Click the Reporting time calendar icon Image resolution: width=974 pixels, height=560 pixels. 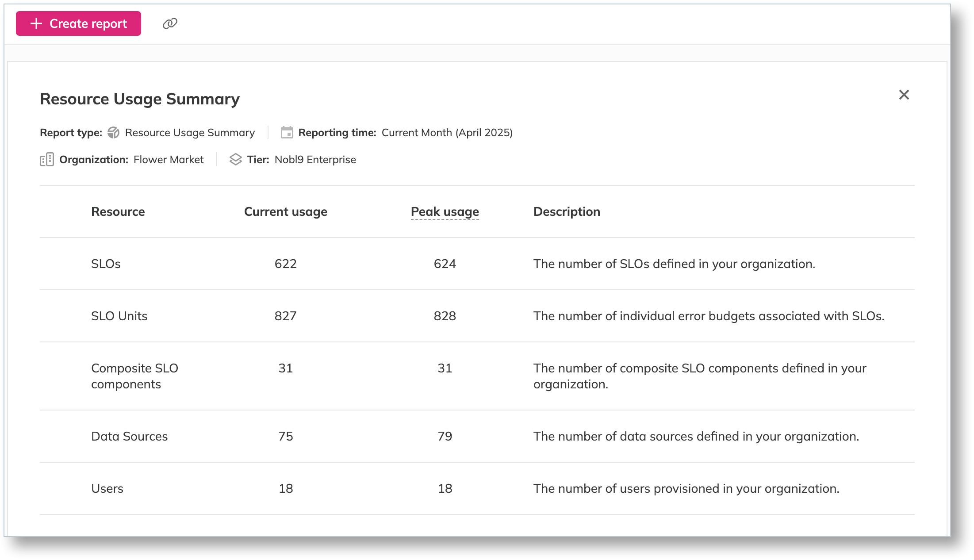pos(287,132)
